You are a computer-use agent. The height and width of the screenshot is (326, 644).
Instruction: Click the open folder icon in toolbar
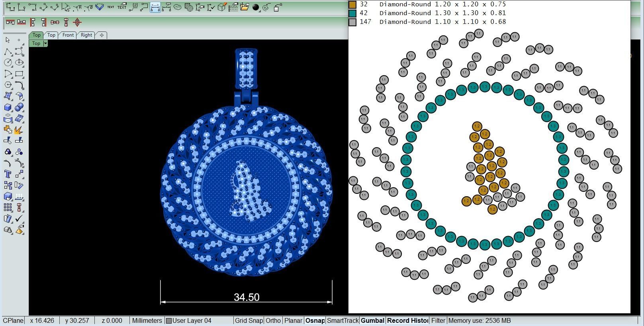(245, 7)
